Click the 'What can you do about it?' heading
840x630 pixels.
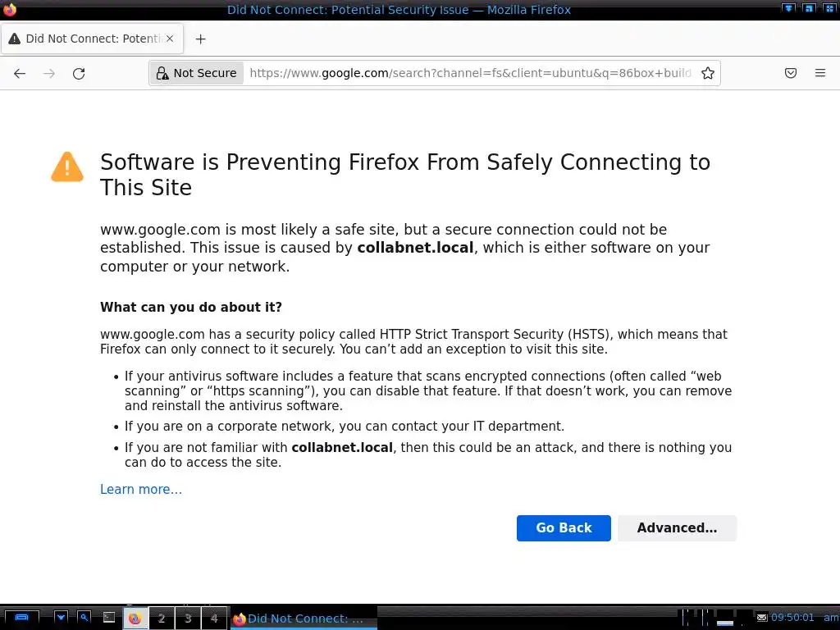[x=190, y=307]
